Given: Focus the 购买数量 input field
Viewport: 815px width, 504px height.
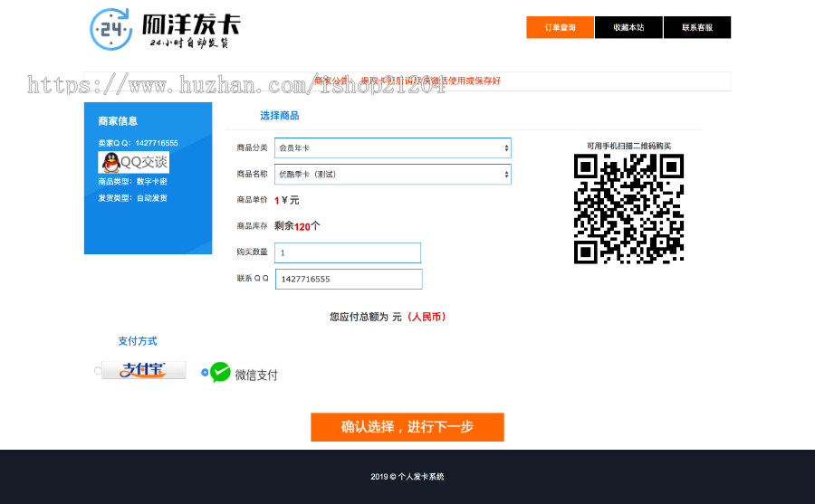Looking at the screenshot, I should tap(348, 253).
